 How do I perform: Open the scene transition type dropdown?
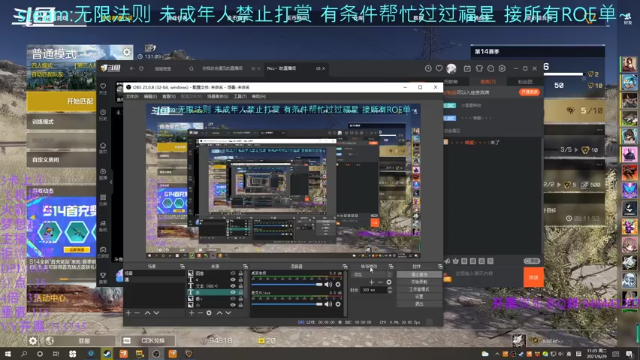click(371, 274)
